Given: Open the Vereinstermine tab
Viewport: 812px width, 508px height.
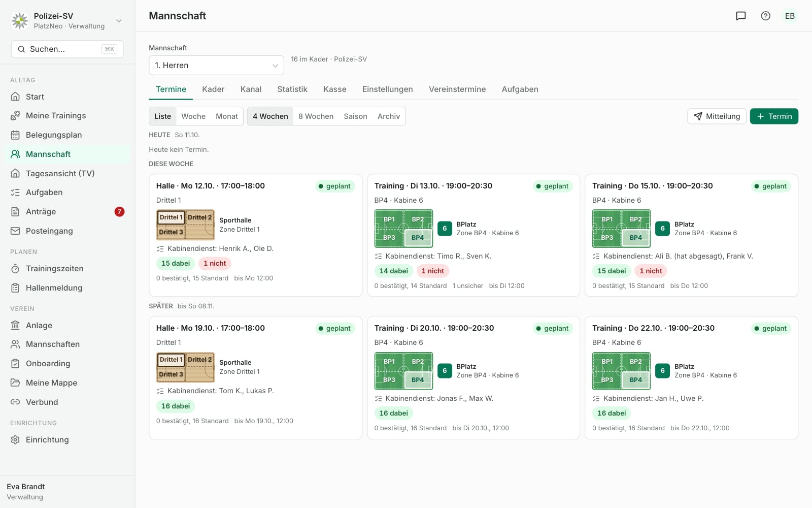Looking at the screenshot, I should click(457, 89).
